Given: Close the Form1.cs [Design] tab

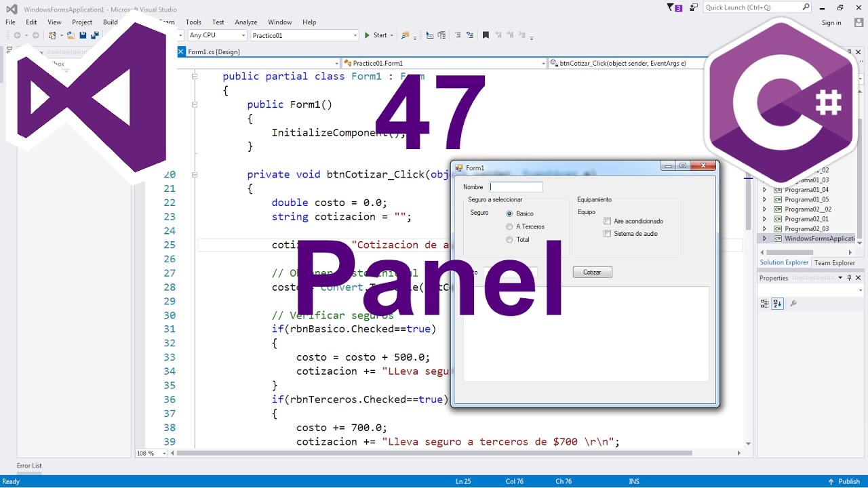Looking at the screenshot, I should point(181,52).
